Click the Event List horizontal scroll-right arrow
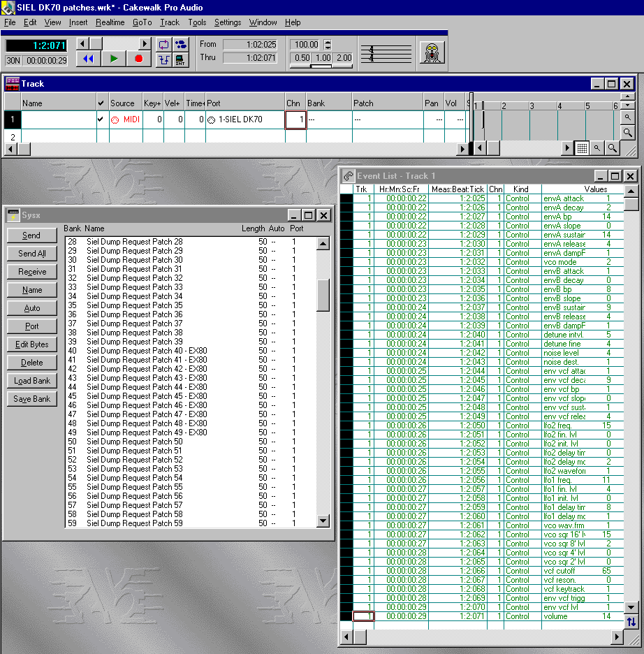Viewport: 644px width, 654px height. (617, 637)
